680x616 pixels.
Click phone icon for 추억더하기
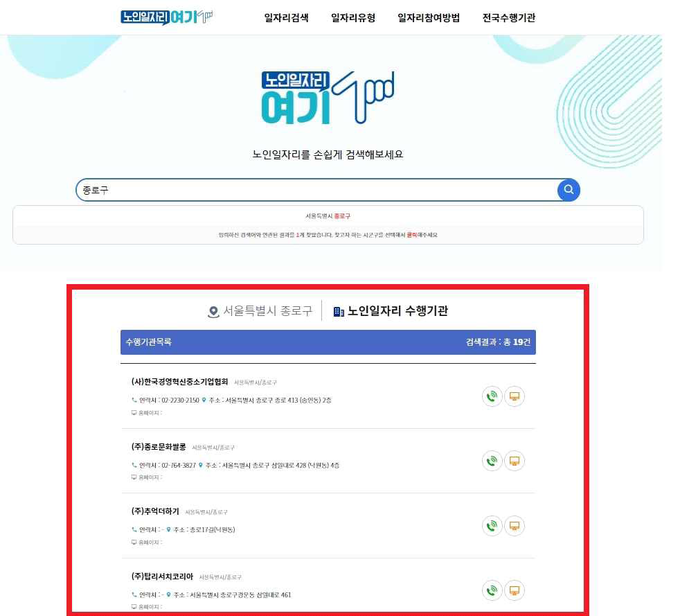pos(492,526)
